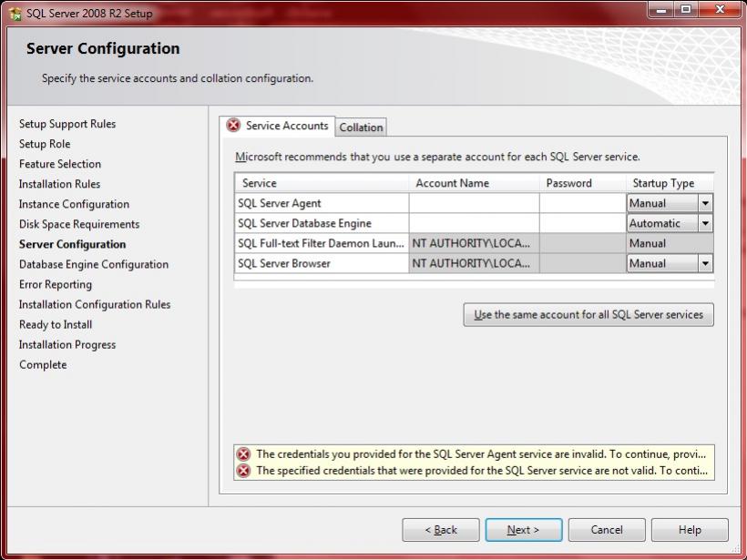This screenshot has height=560, width=747.
Task: Click Account Name field for SQL Server Agent
Action: point(474,203)
